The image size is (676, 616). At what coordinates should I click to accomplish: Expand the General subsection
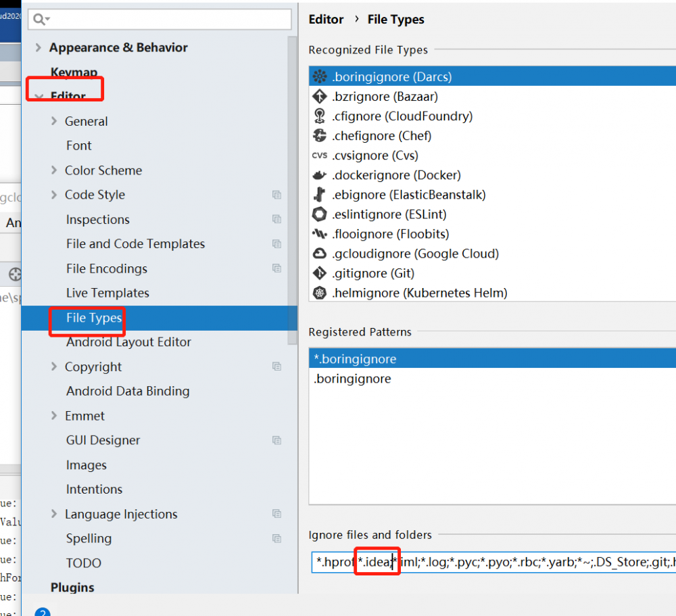click(54, 121)
